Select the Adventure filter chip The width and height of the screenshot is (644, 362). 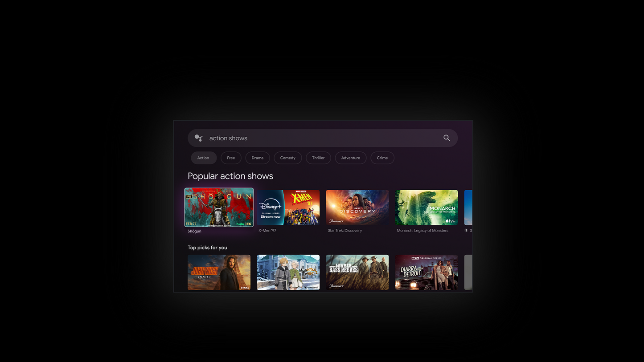point(351,158)
